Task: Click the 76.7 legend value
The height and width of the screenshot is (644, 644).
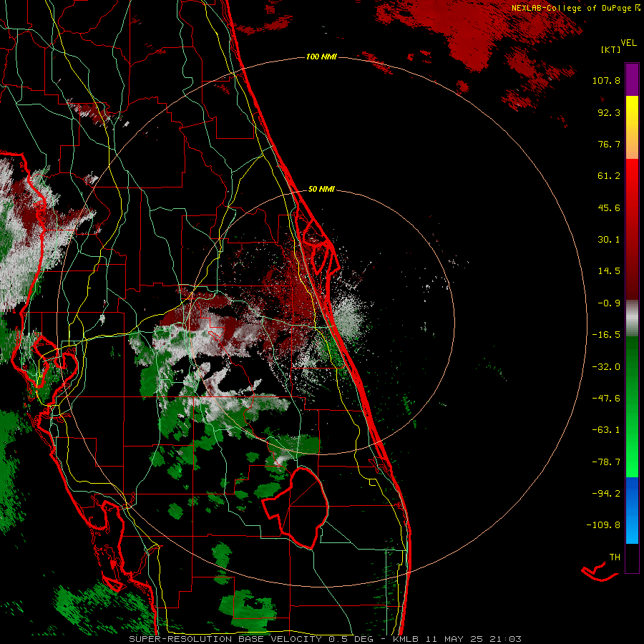Action: [x=609, y=144]
